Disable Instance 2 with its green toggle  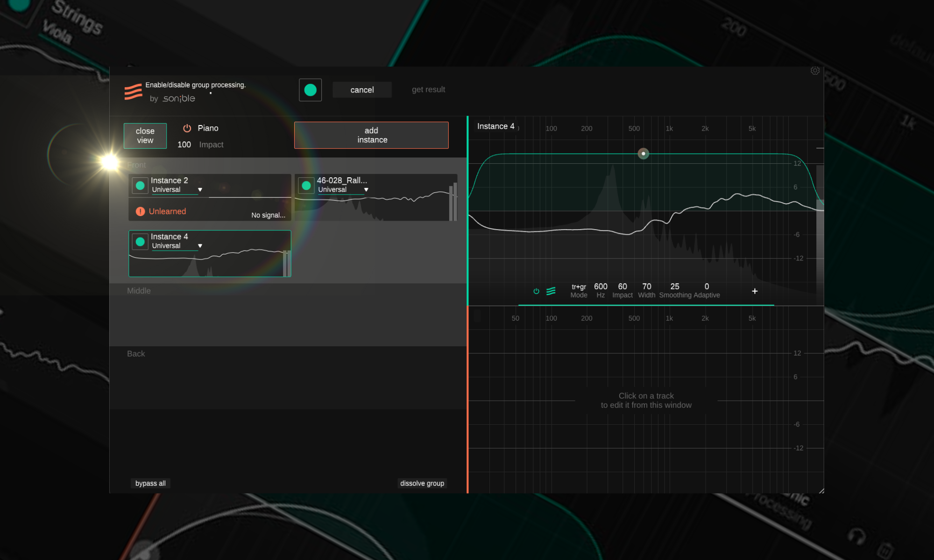point(140,185)
